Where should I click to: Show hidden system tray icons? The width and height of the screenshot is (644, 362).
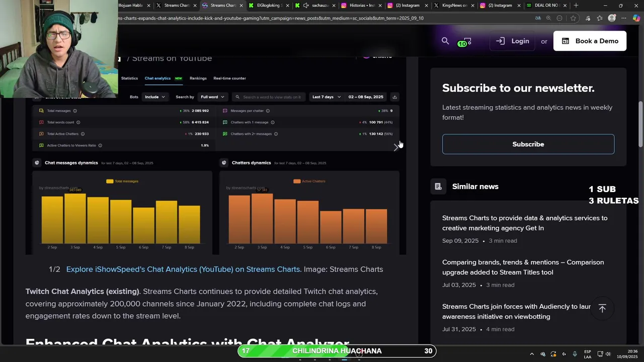coord(531,354)
